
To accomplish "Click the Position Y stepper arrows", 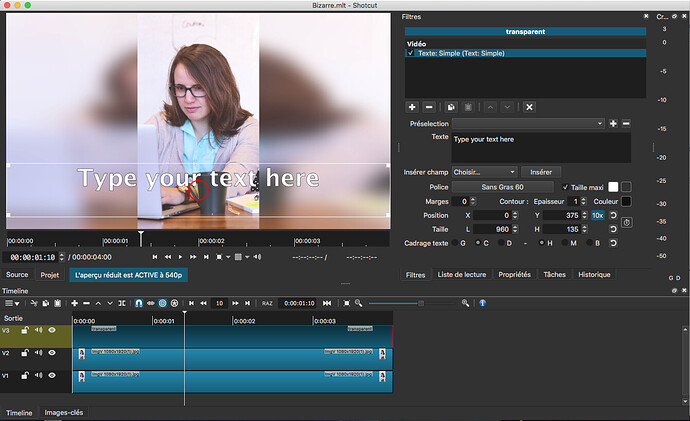I will 584,216.
